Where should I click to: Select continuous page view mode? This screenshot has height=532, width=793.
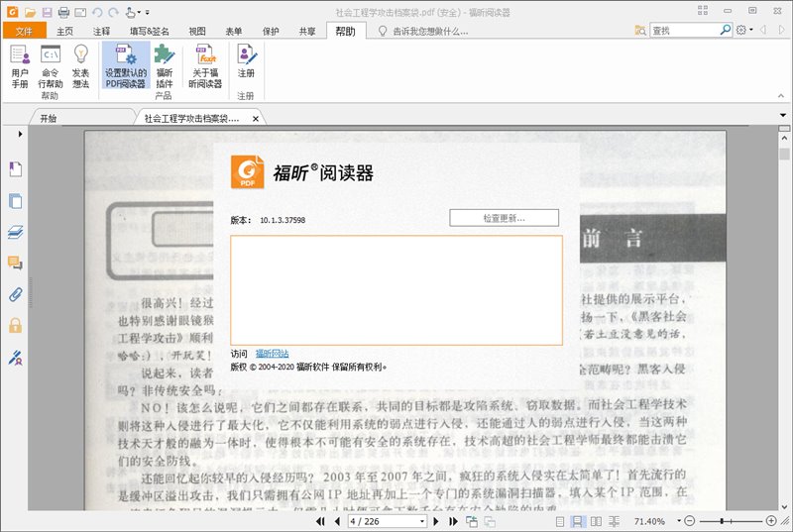coord(577,521)
